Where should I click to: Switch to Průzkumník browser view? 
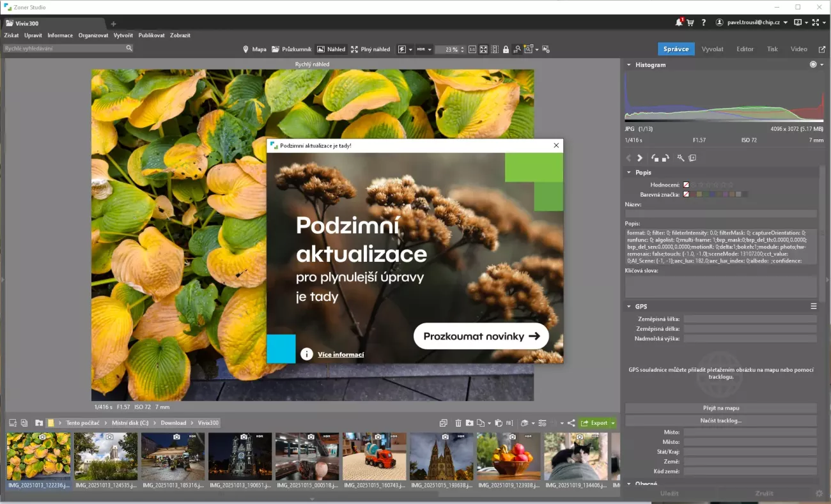click(x=291, y=49)
